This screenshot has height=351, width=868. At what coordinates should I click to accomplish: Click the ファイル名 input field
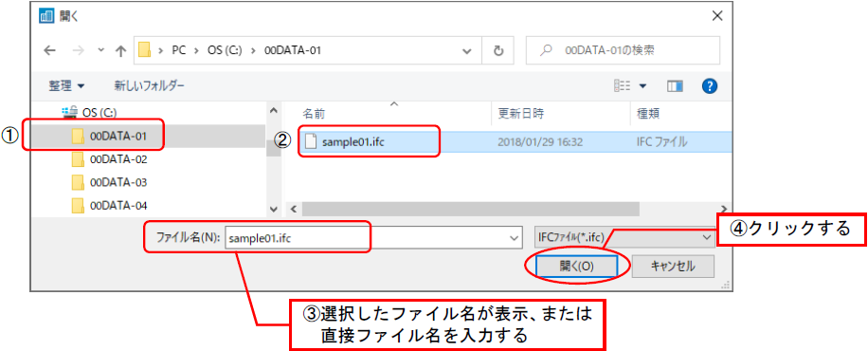click(x=367, y=237)
